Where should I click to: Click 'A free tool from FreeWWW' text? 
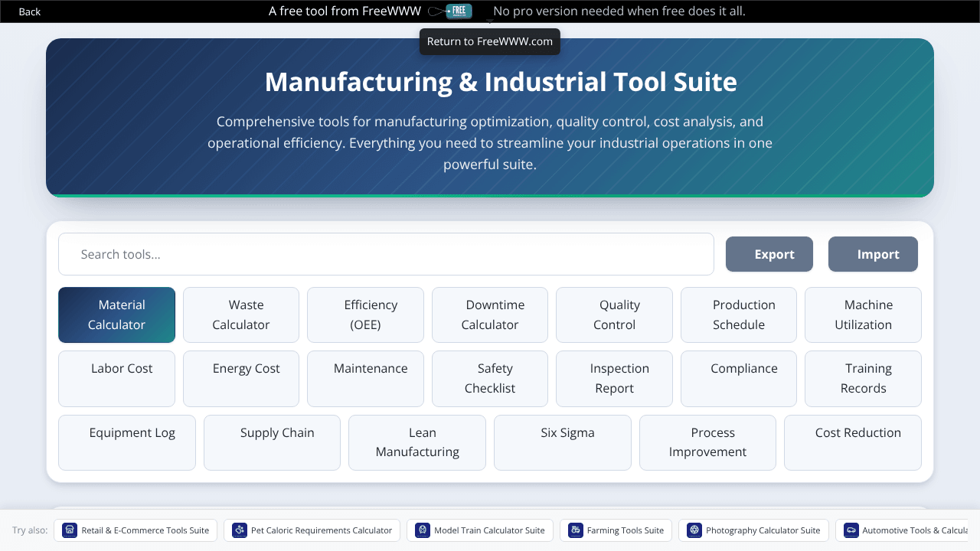click(345, 11)
